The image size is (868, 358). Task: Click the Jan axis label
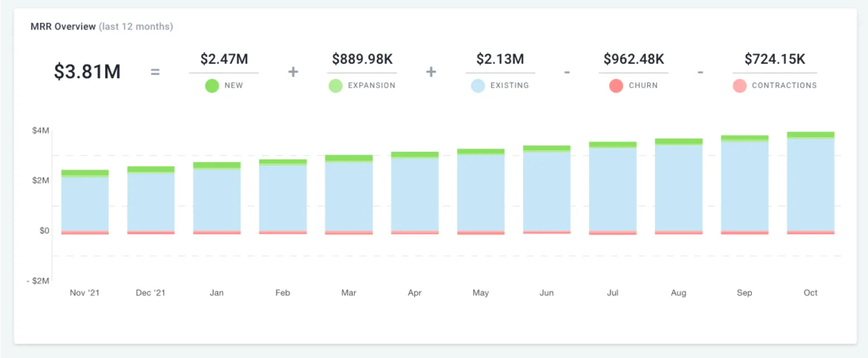point(216,293)
